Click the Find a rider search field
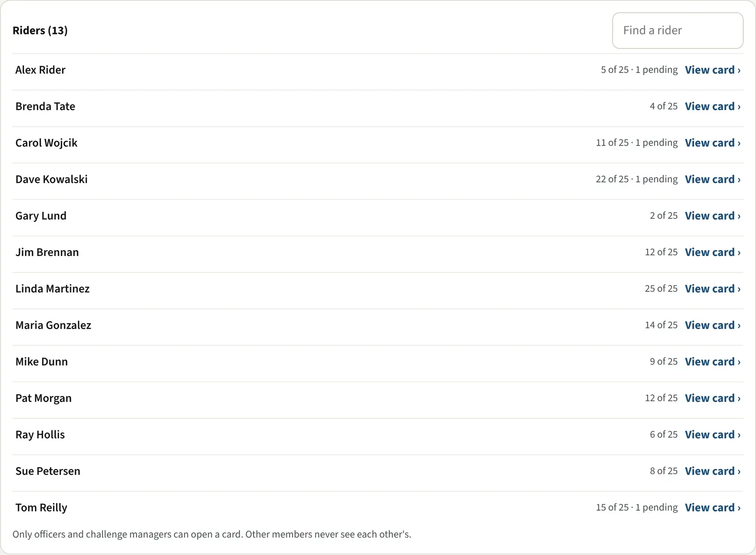This screenshot has height=555, width=756. (x=678, y=31)
